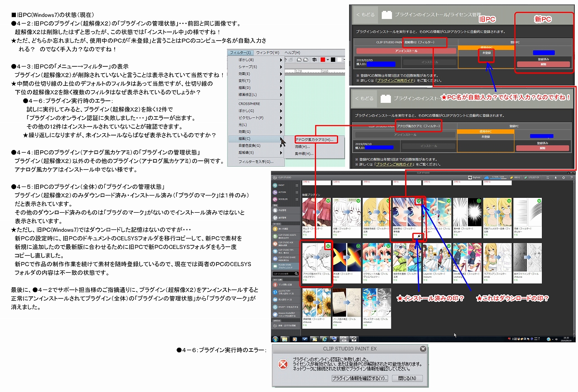Click the notification bell icon

coord(555,178)
